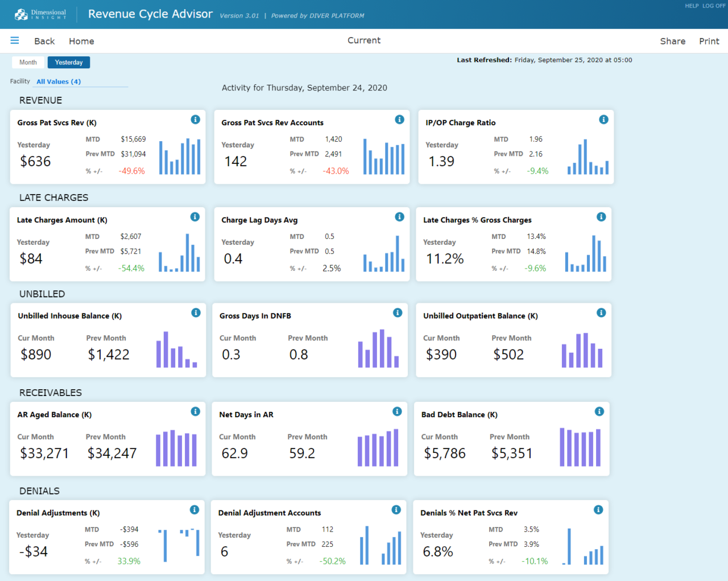
Task: Open info for Denial Adjustments metric
Action: (194, 510)
